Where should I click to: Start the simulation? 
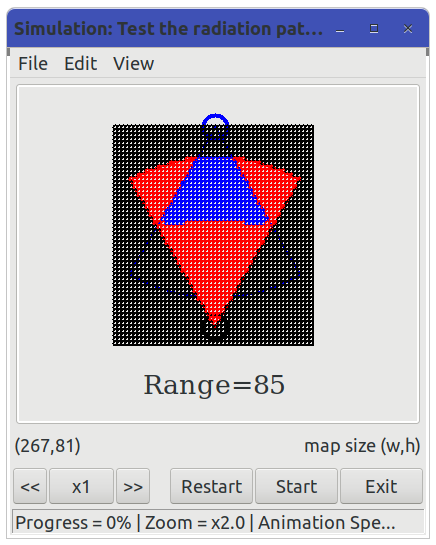296,486
